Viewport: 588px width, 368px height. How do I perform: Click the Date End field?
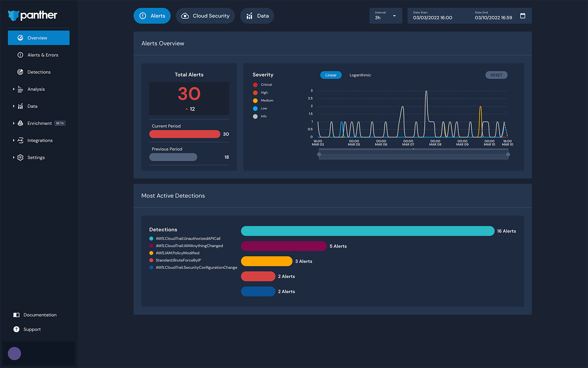tap(493, 16)
